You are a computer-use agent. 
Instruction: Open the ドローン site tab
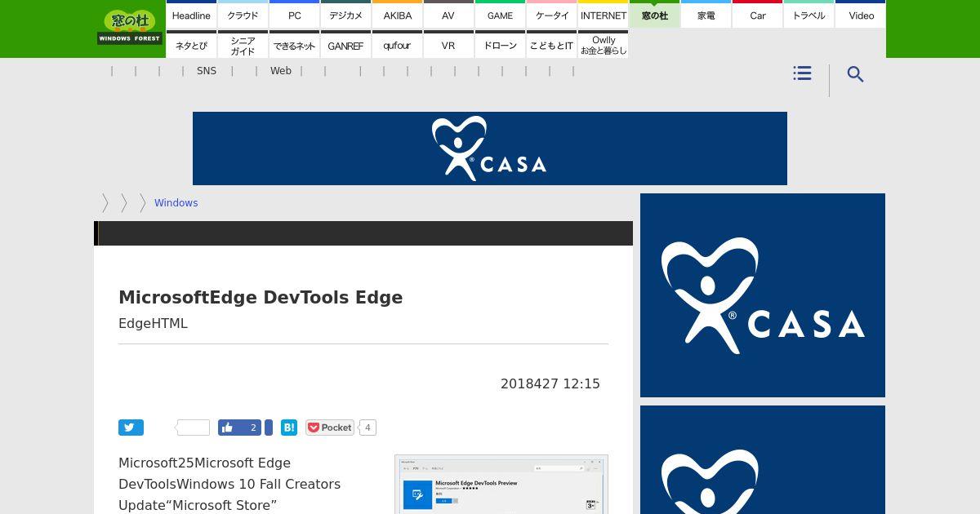500,44
